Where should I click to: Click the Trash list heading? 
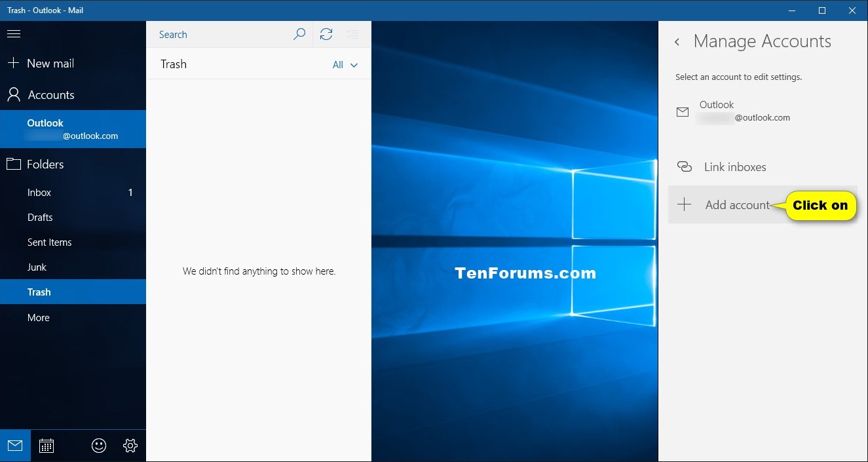pos(174,64)
